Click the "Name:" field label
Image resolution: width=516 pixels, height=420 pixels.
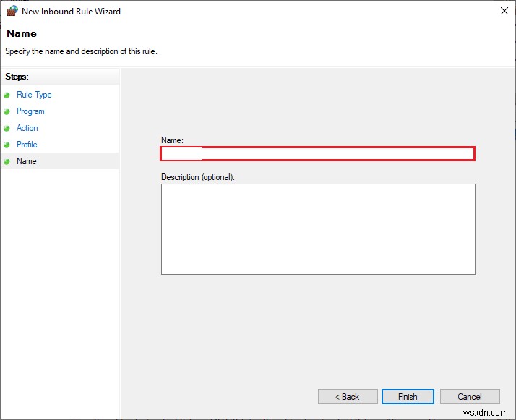click(x=172, y=140)
